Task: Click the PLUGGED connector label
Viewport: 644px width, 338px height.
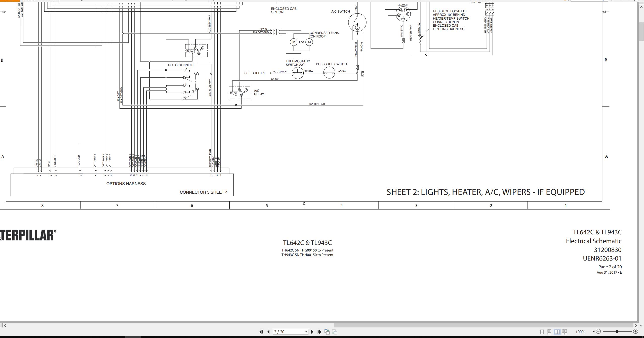Action: 79,161
